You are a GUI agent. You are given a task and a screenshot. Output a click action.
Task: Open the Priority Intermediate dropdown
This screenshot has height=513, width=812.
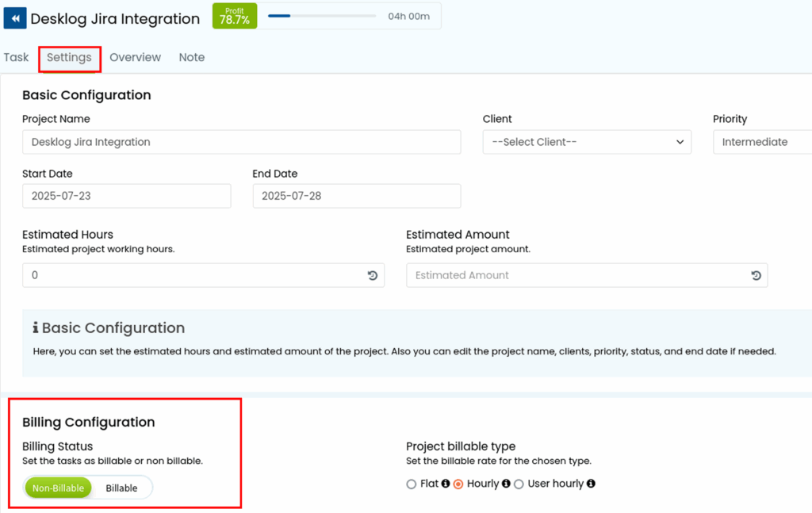tap(761, 142)
